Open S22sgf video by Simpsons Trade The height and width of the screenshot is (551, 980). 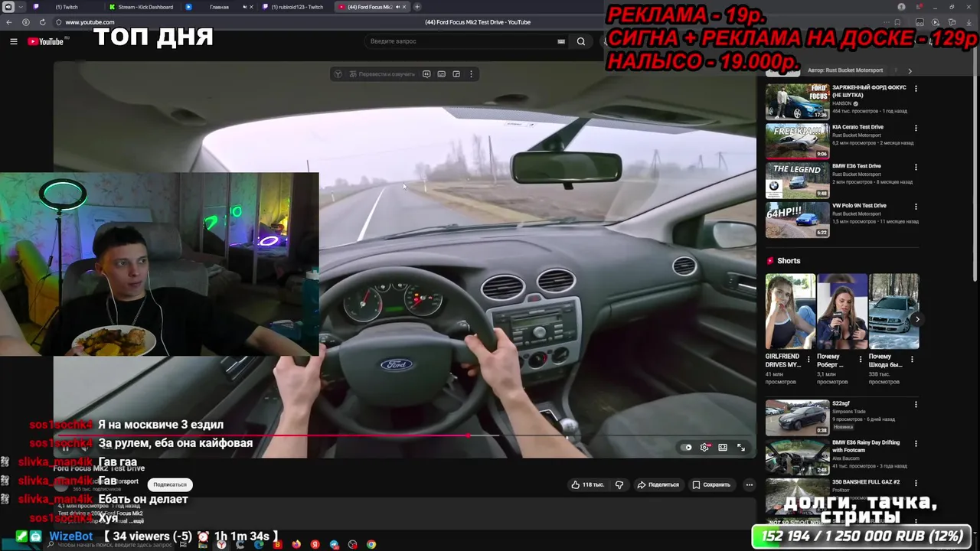797,418
